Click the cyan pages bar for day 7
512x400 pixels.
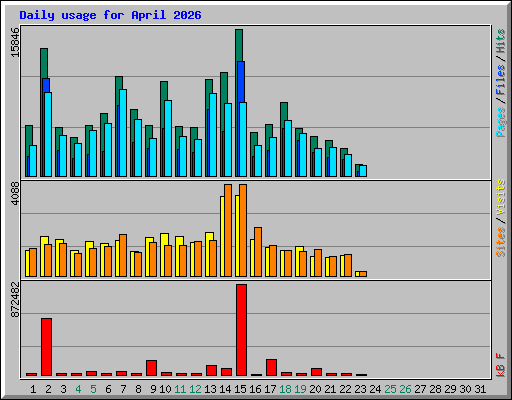coord(123,133)
